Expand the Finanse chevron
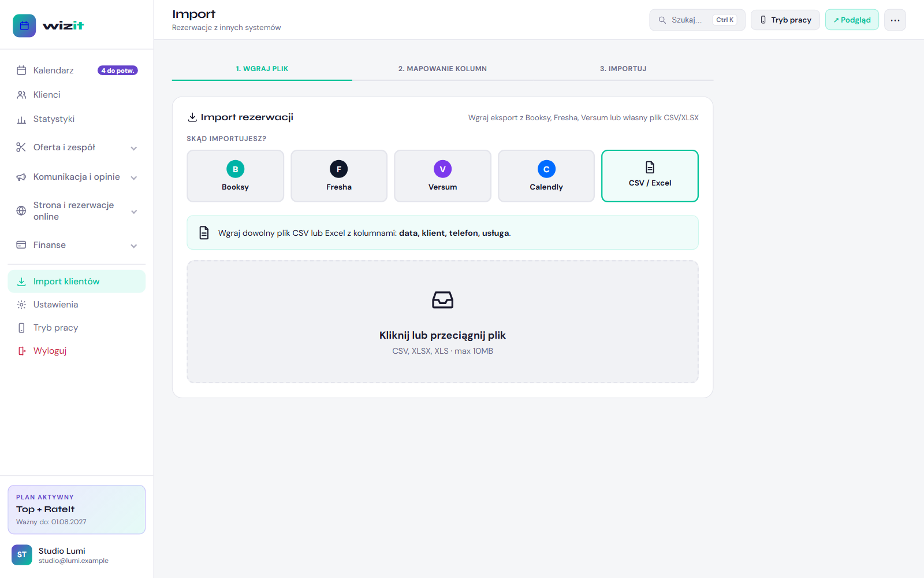The height and width of the screenshot is (578, 924). [x=134, y=246]
